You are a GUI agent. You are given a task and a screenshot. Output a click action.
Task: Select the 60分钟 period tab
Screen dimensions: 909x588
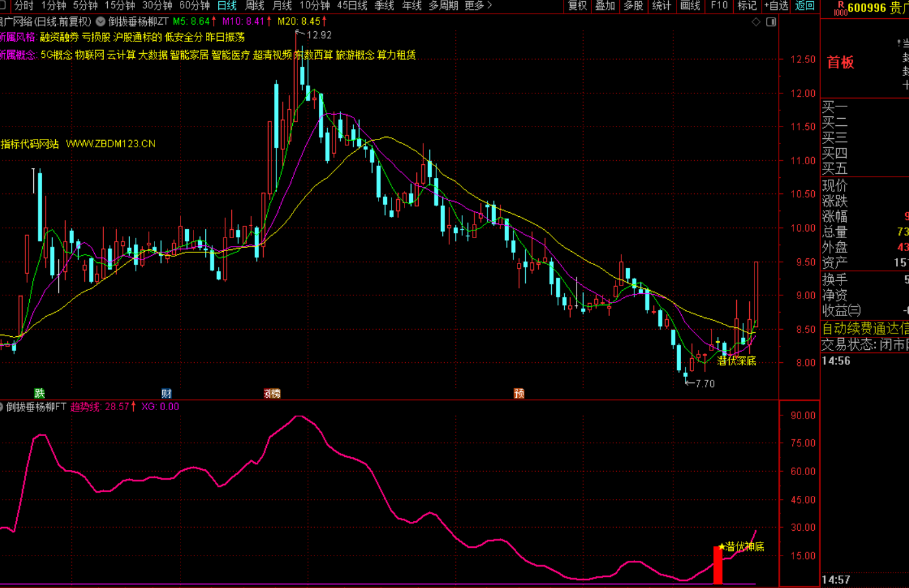click(194, 6)
